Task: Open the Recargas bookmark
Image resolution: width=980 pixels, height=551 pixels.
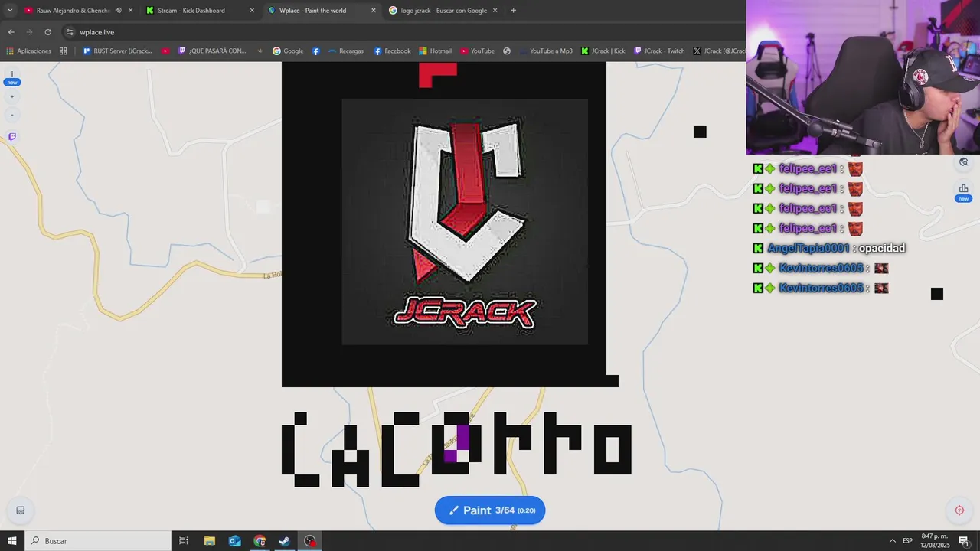Action: (346, 51)
